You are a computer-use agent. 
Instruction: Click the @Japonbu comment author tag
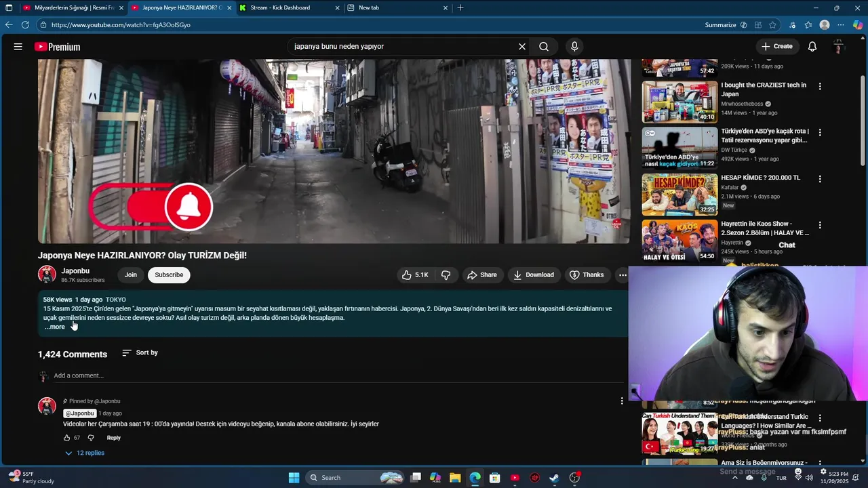[80, 413]
